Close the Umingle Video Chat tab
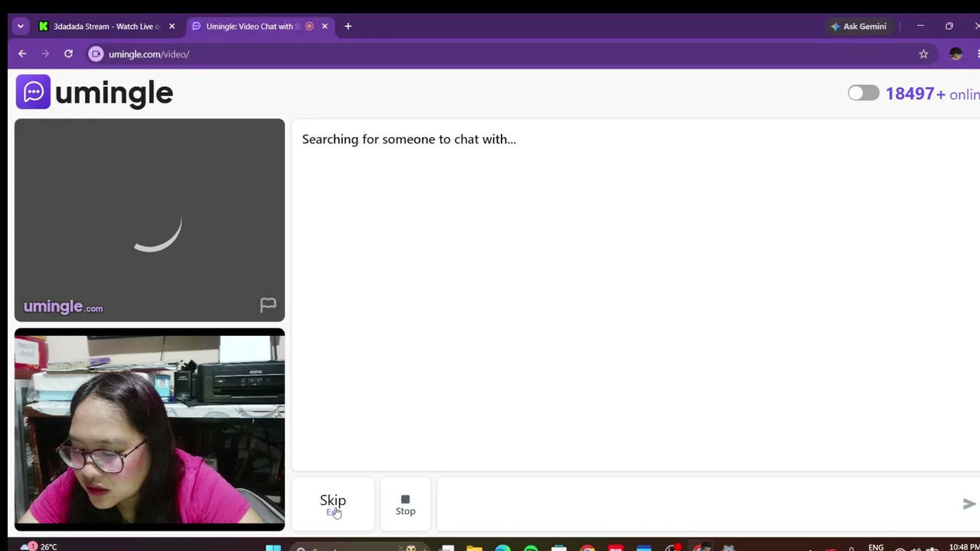This screenshot has height=551, width=980. (325, 26)
